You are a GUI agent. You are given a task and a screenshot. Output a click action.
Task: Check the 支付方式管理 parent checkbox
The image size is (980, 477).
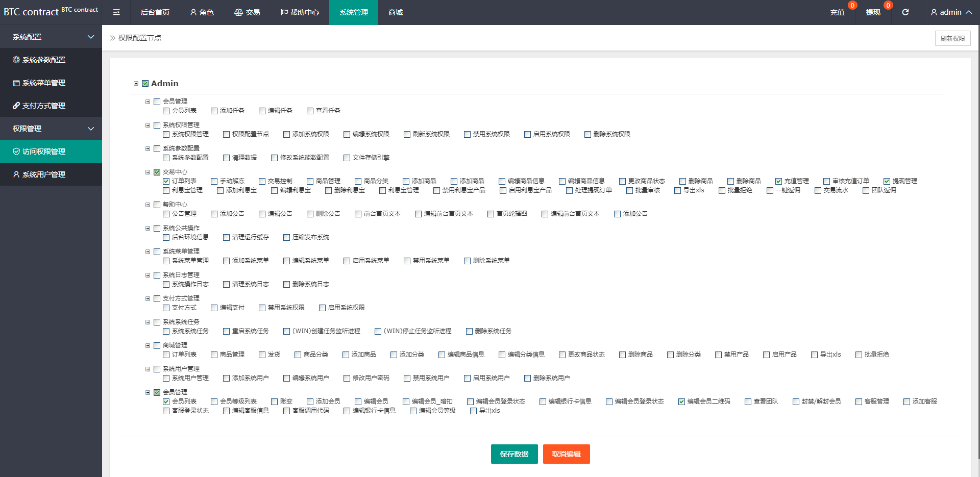click(x=157, y=298)
